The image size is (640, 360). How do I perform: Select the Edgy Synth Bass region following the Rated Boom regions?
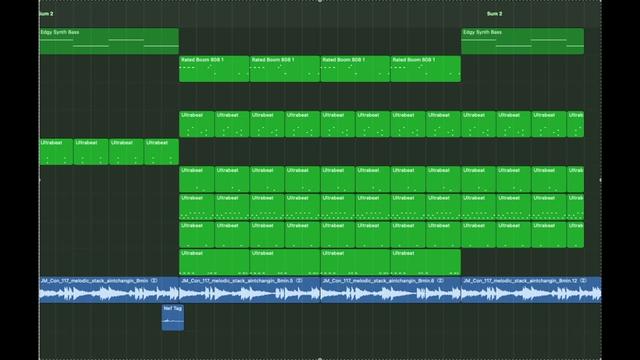coord(522,41)
